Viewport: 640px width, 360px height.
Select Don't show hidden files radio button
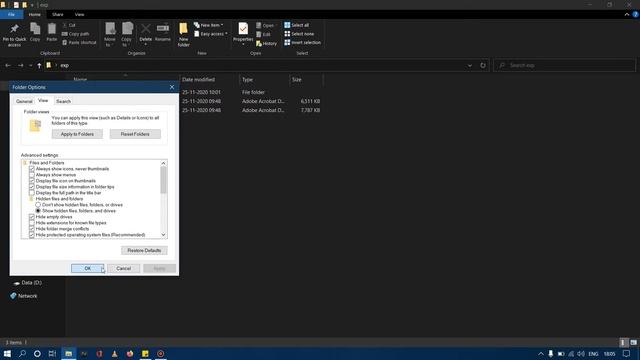point(38,205)
